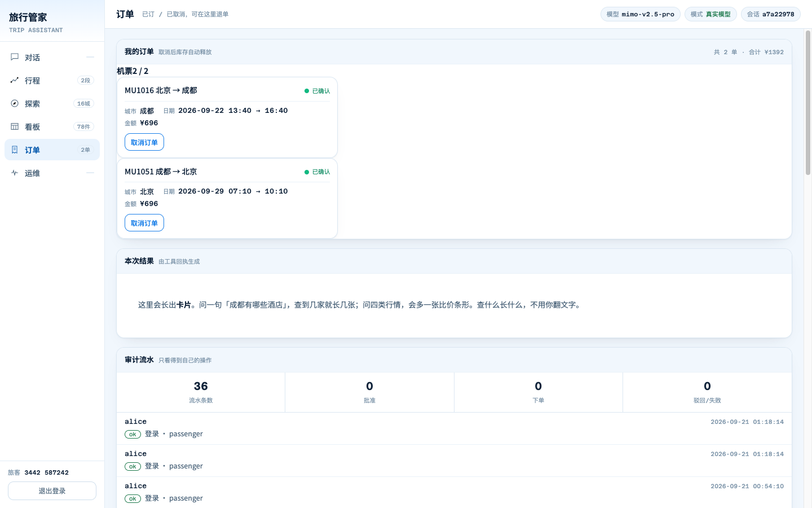Click the 已确认 status on MU1016 card
This screenshot has height=508, width=812.
coord(317,91)
